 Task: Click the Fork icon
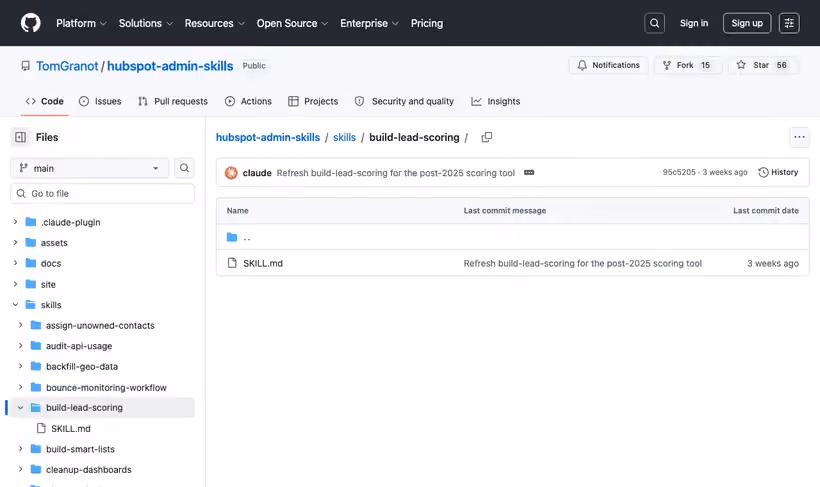tap(667, 65)
